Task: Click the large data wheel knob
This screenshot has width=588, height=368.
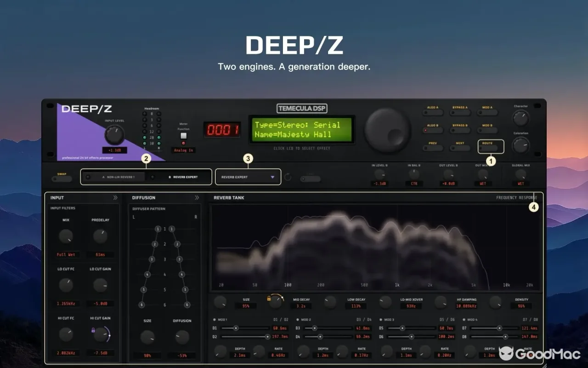Action: coord(388,131)
